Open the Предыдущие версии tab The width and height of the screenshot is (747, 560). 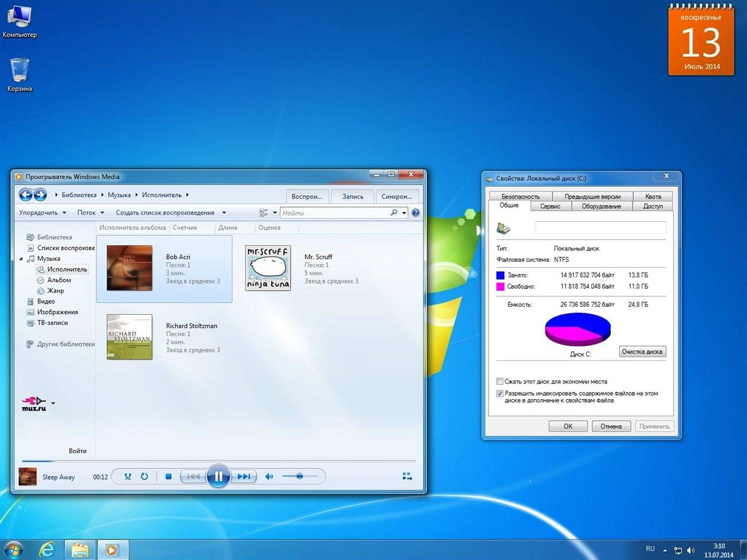pyautogui.click(x=592, y=196)
